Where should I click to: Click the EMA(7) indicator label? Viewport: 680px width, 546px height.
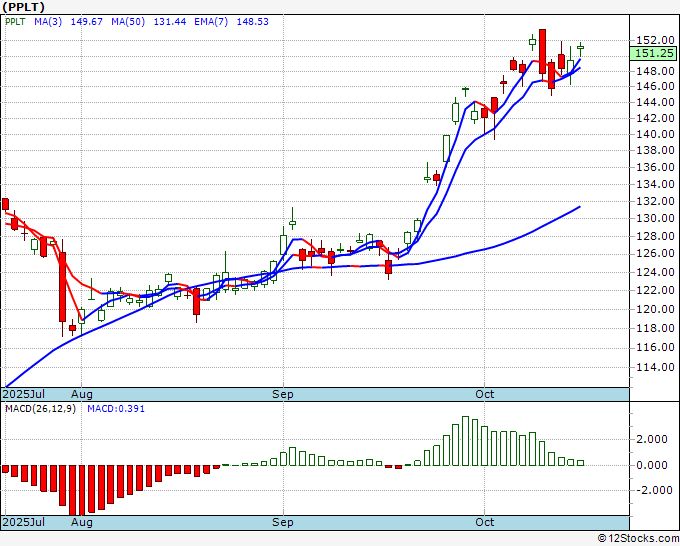(211, 22)
